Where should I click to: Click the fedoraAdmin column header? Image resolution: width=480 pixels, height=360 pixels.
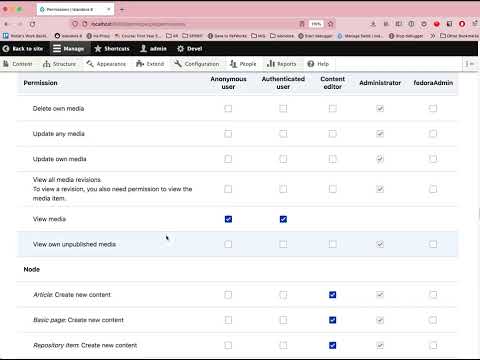(x=433, y=83)
